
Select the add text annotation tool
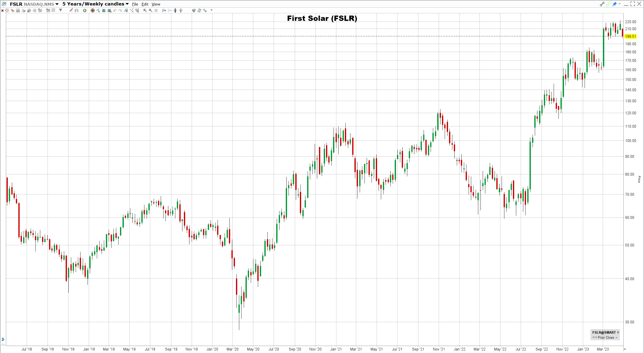click(x=104, y=10)
